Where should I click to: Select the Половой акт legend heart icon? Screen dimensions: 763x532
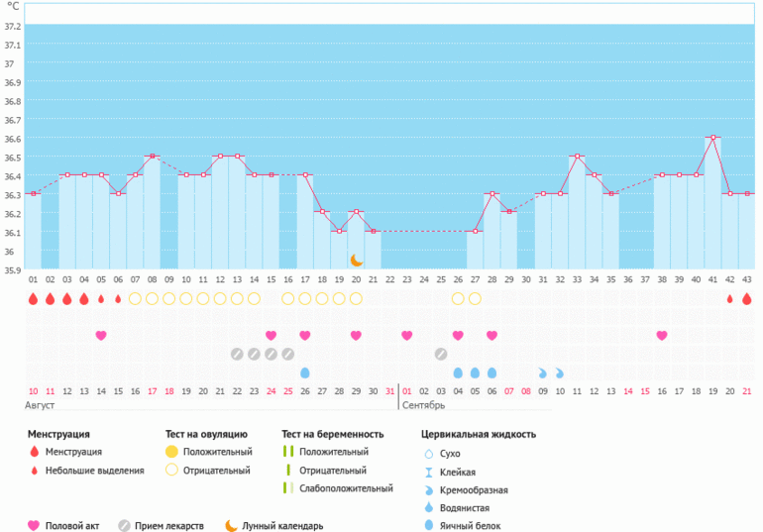34,525
